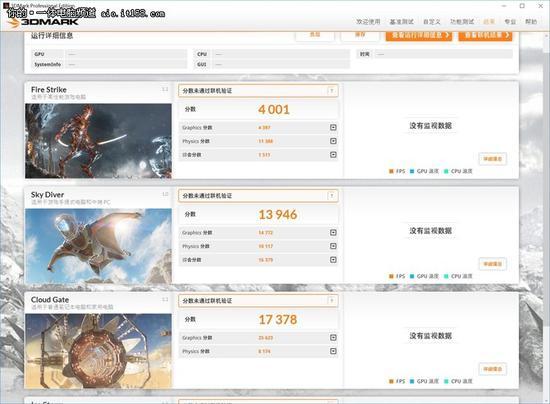Maximize the 3DMark window
The image size is (550, 404).
[x=522, y=6]
